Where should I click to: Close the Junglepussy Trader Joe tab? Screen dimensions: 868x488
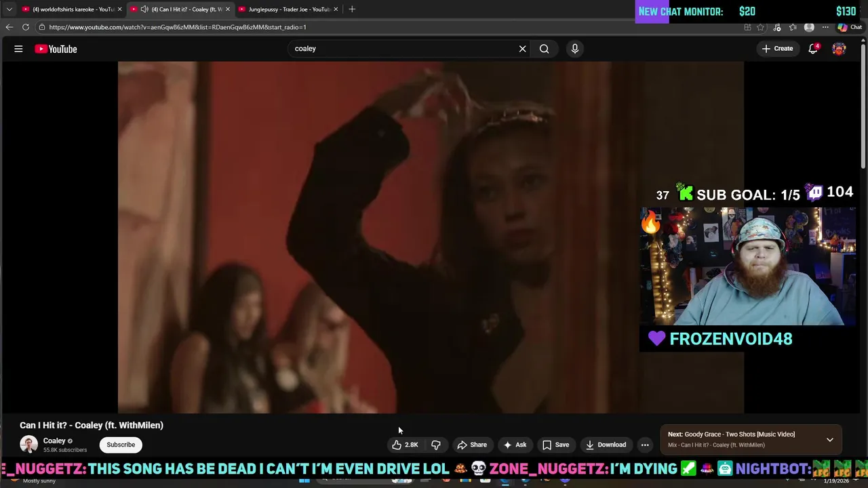coord(336,9)
